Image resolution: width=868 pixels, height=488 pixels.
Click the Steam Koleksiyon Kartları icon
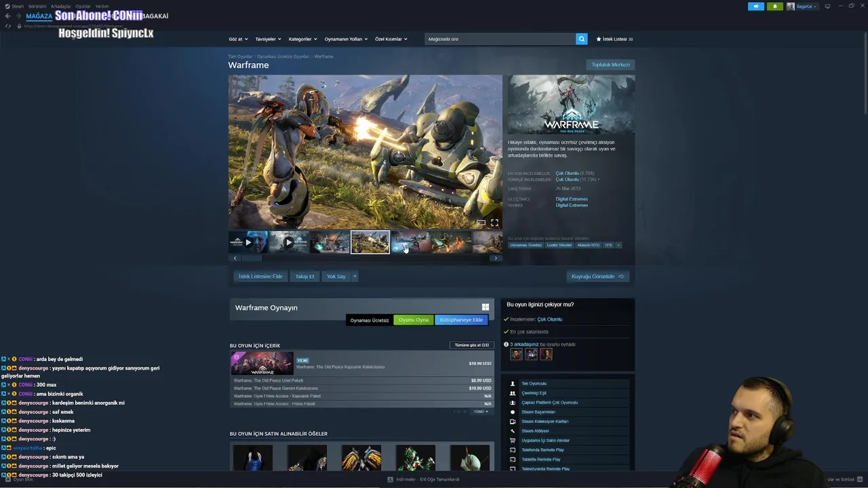(x=513, y=422)
